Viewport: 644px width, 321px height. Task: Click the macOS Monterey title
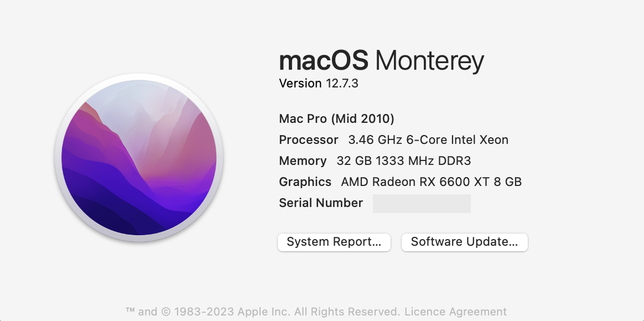tap(381, 60)
